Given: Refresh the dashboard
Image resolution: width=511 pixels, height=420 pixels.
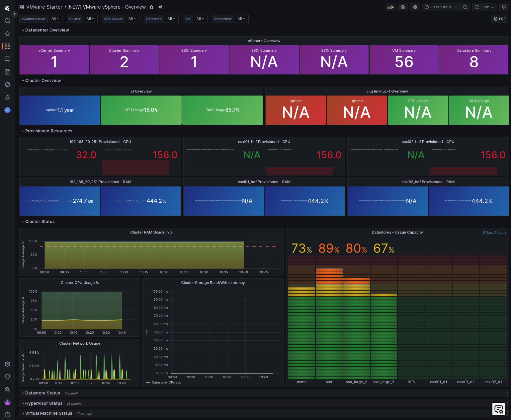Looking at the screenshot, I should [477, 7].
